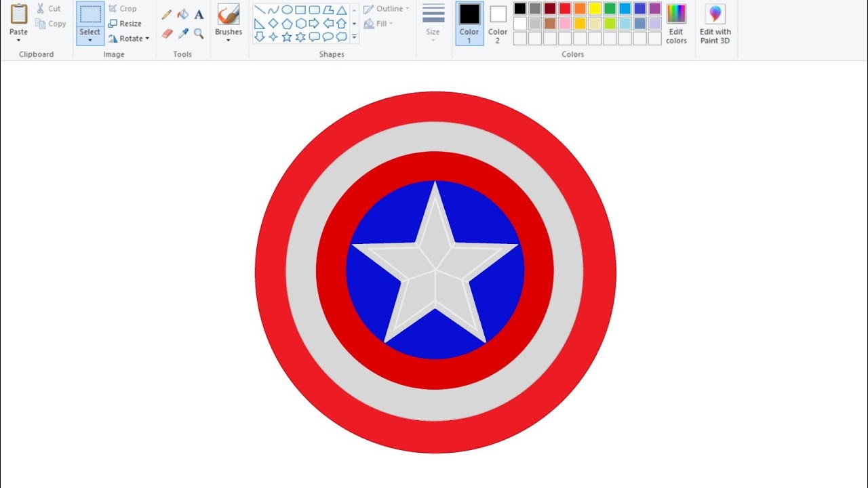Click the Copy button
Viewport: 868px width, 488px height.
point(51,24)
